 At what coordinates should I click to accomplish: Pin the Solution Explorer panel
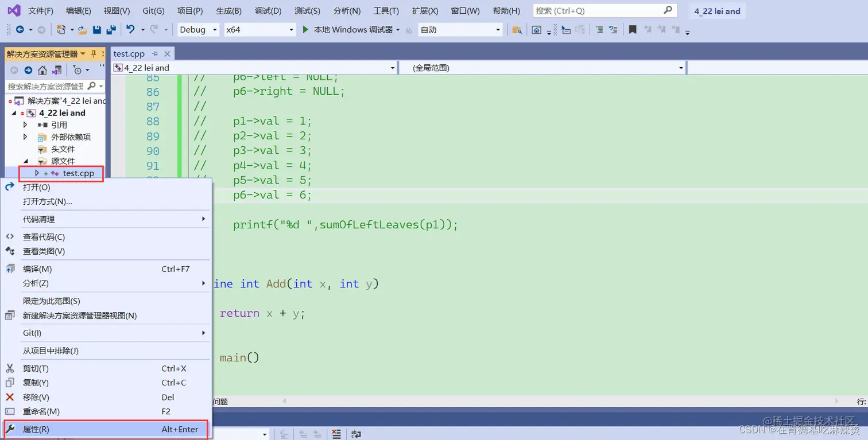94,54
